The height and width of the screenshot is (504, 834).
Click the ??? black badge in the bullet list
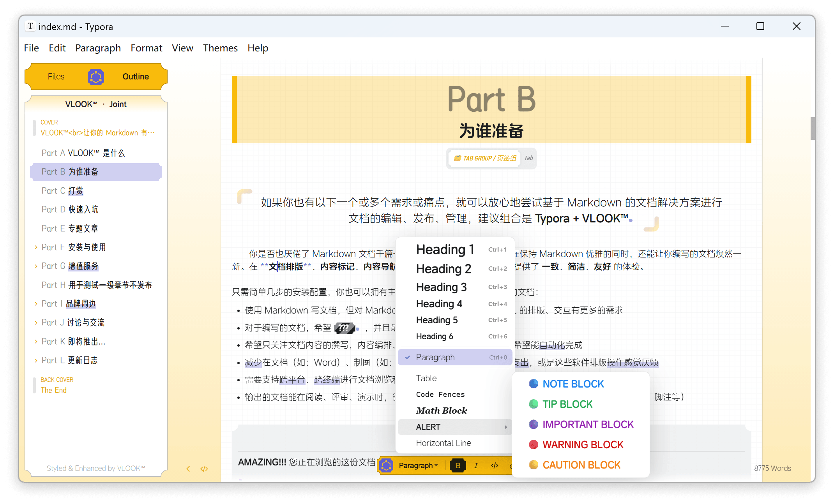tap(344, 328)
